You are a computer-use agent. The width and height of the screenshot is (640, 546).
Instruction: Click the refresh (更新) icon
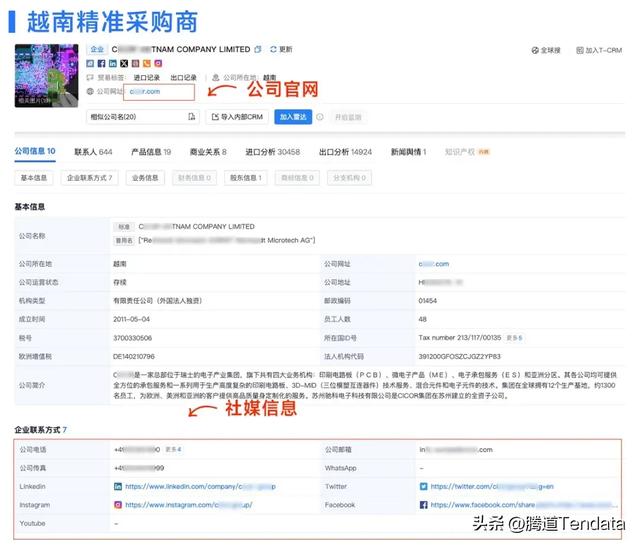click(x=272, y=49)
